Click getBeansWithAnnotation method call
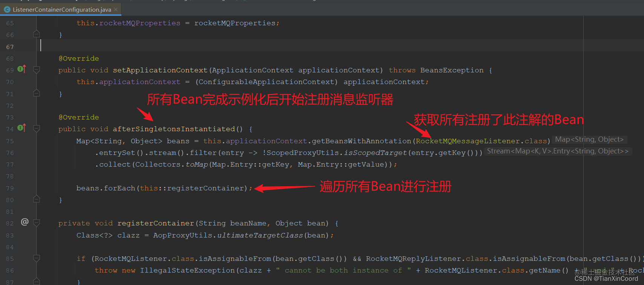Image resolution: width=644 pixels, height=285 pixels. pos(362,141)
